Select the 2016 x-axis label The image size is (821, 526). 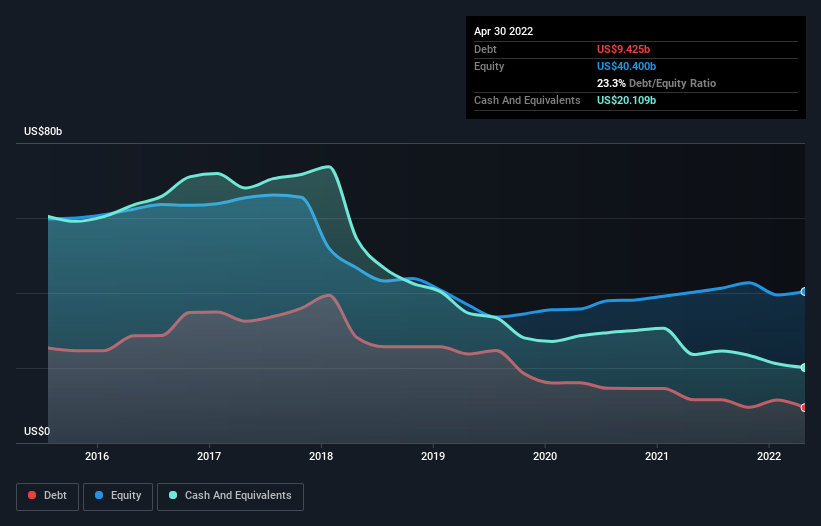point(97,456)
